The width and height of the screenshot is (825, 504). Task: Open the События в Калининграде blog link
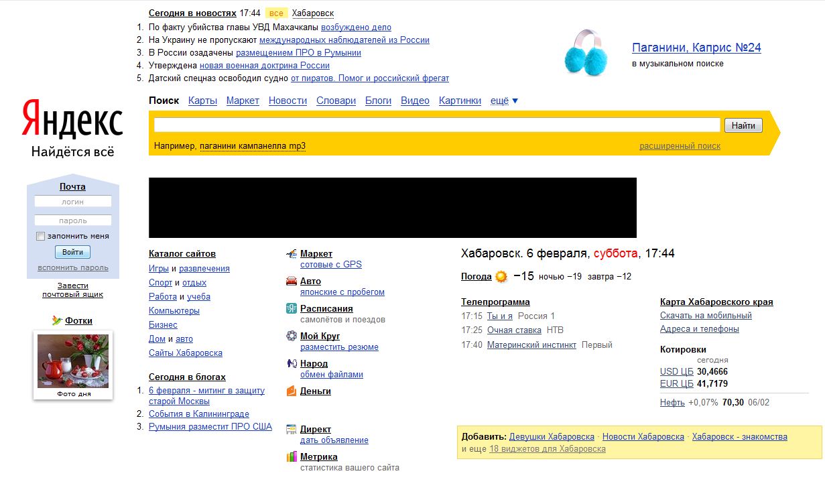[x=199, y=414]
